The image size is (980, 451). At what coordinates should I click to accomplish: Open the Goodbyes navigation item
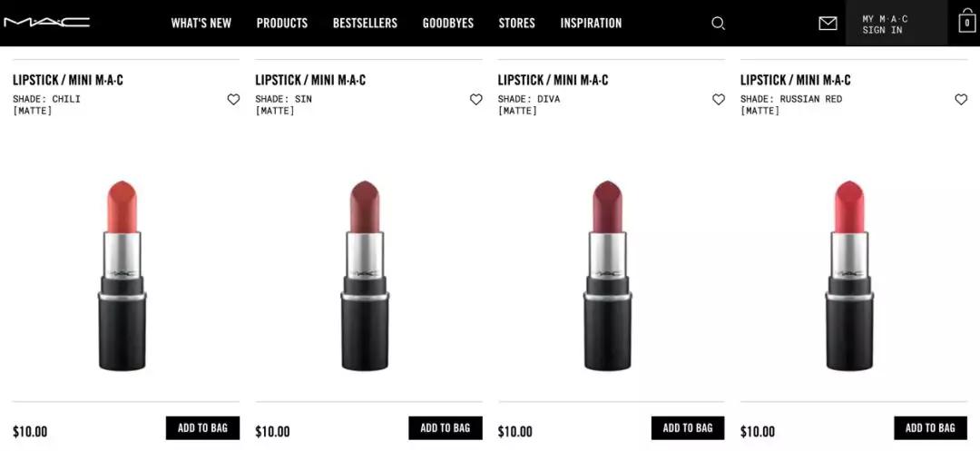point(448,23)
